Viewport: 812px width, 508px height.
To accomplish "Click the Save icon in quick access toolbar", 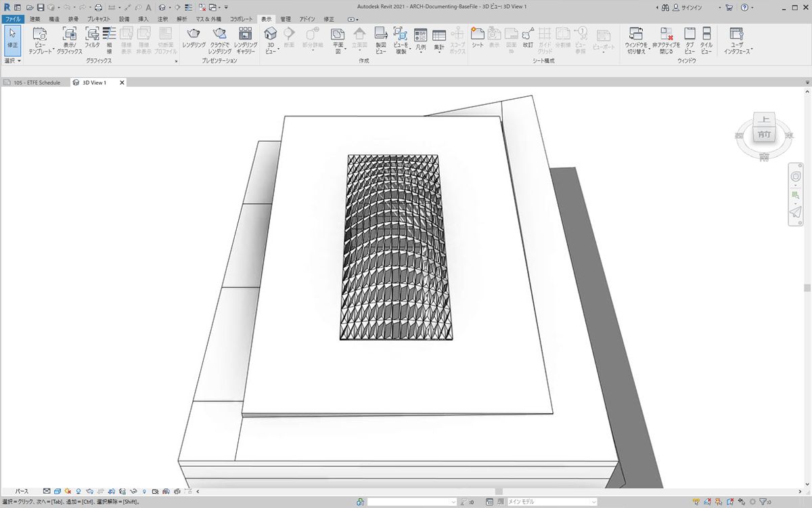I will point(40,7).
